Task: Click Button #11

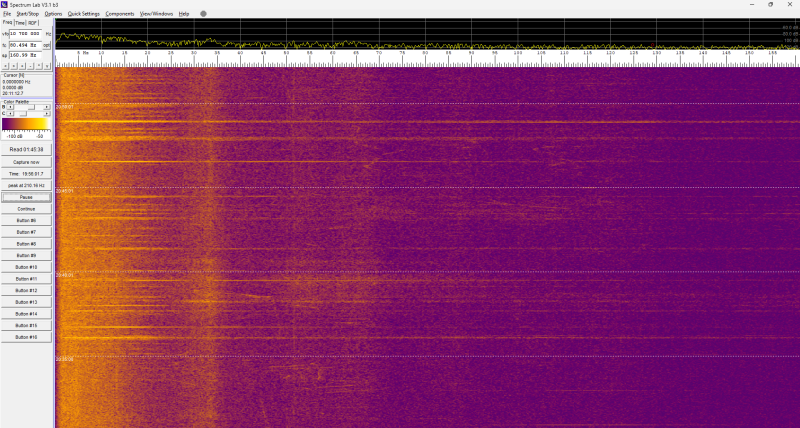Action: [x=26, y=279]
